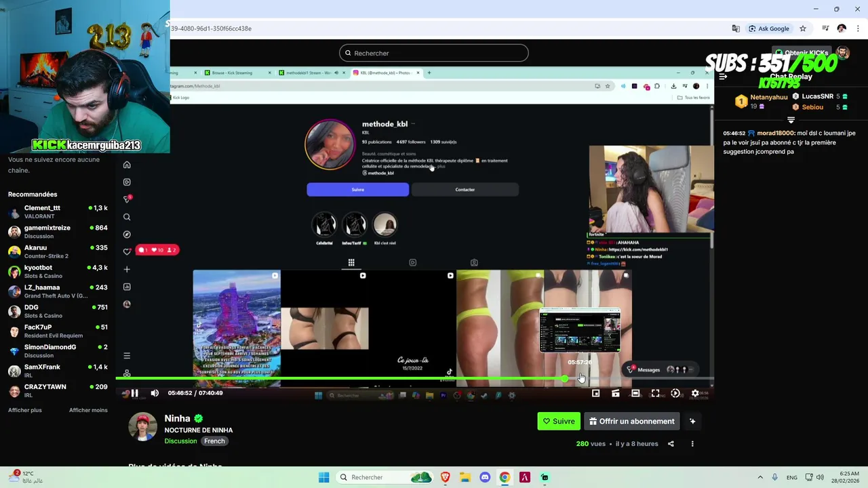Open Discord from taskbar

point(485,477)
